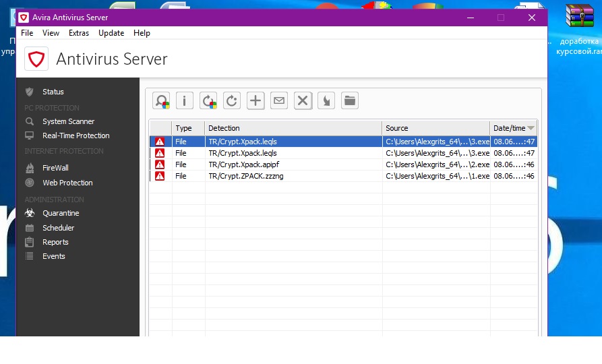Open Reports in the sidebar
This screenshot has width=602, height=364.
coord(55,242)
